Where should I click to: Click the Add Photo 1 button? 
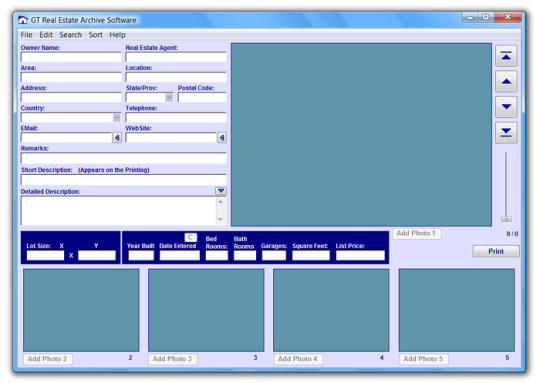[416, 234]
